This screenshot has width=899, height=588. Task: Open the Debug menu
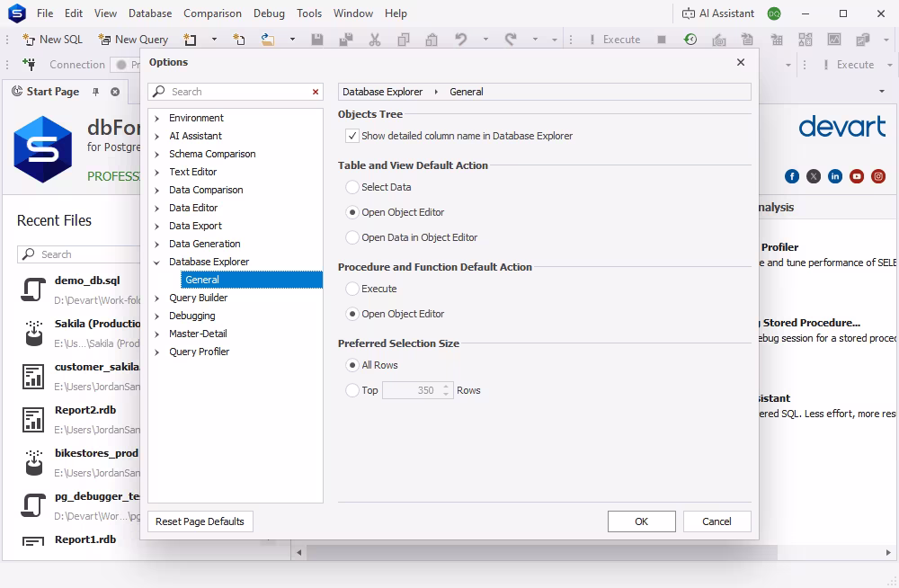pyautogui.click(x=269, y=13)
